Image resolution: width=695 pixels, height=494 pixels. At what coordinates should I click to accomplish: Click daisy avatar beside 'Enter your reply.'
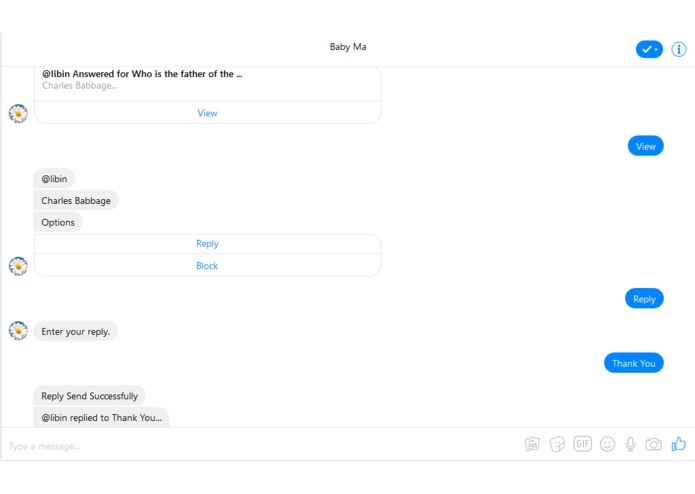pos(18,331)
